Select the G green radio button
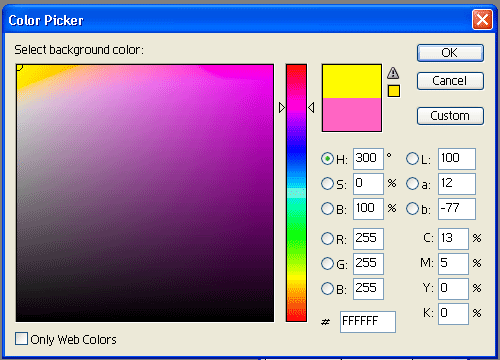The width and height of the screenshot is (500, 360). tap(327, 264)
